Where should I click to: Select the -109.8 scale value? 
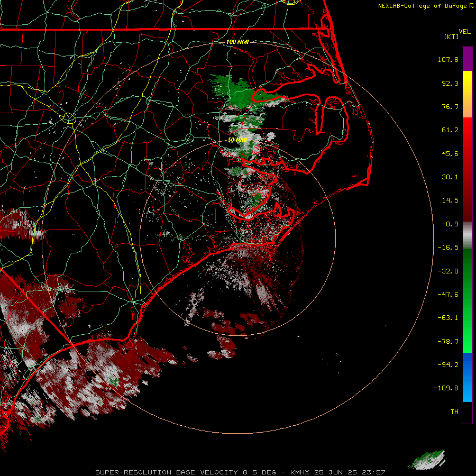446,388
